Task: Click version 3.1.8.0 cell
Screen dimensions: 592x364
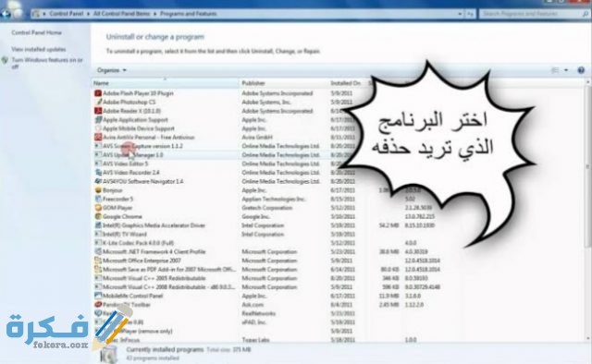Action: click(413, 296)
